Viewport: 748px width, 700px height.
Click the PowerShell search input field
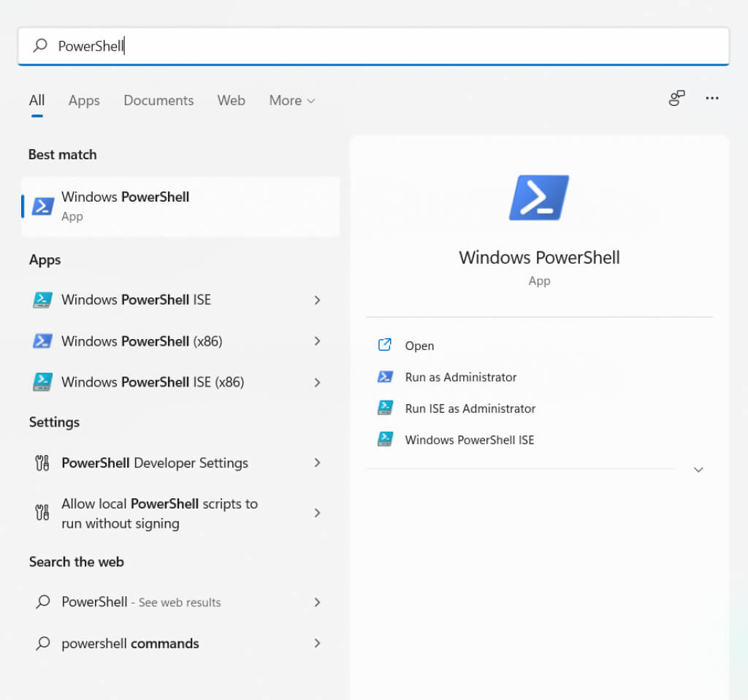click(373, 46)
